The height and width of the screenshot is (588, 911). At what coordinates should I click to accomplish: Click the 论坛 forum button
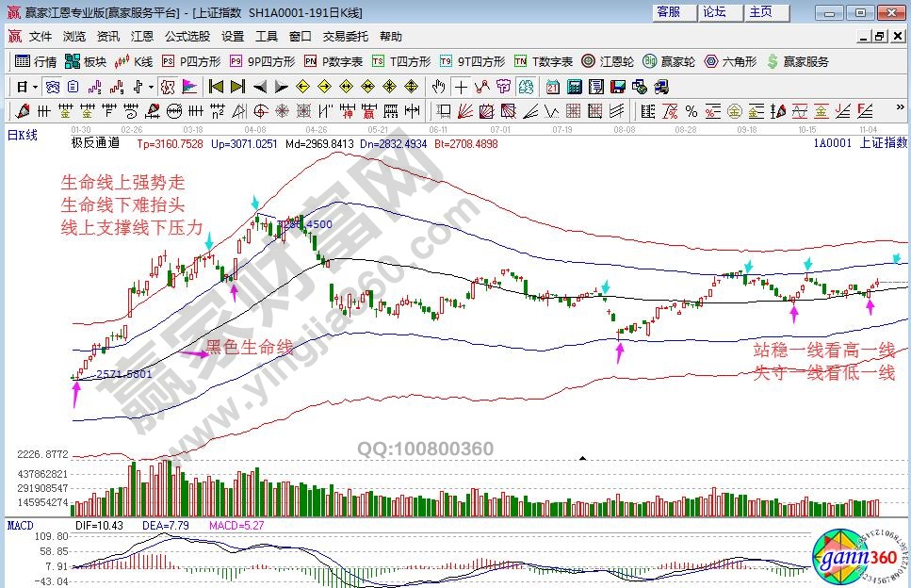tap(714, 12)
